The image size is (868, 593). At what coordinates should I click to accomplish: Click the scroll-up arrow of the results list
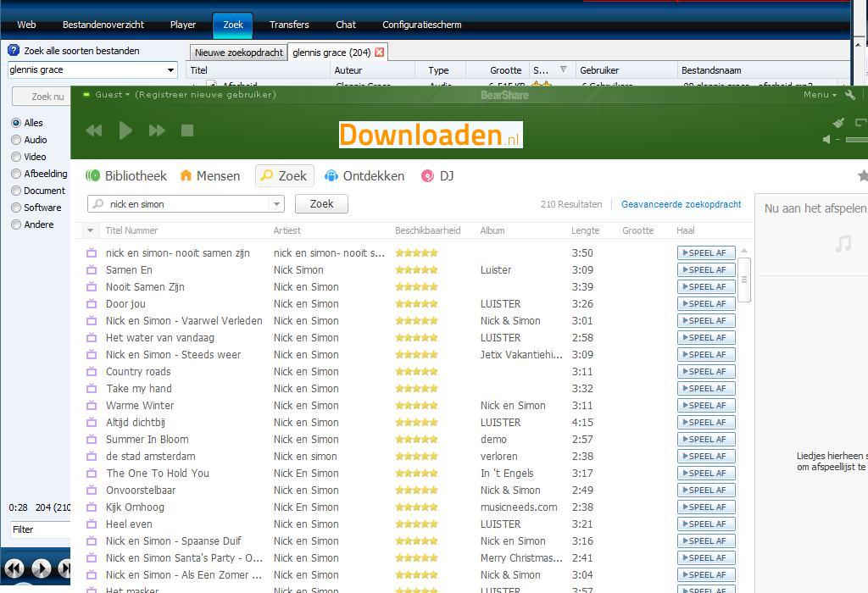pos(744,251)
